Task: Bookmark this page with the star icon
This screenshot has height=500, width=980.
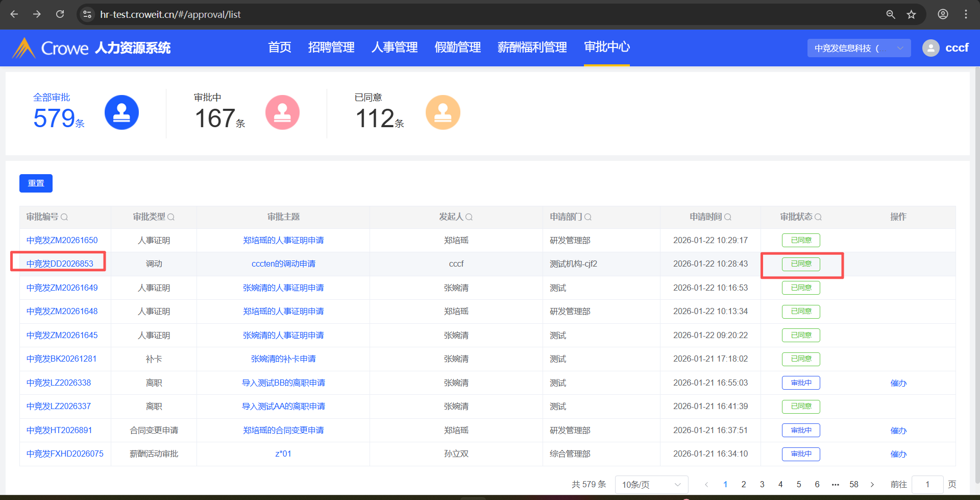Action: tap(911, 14)
